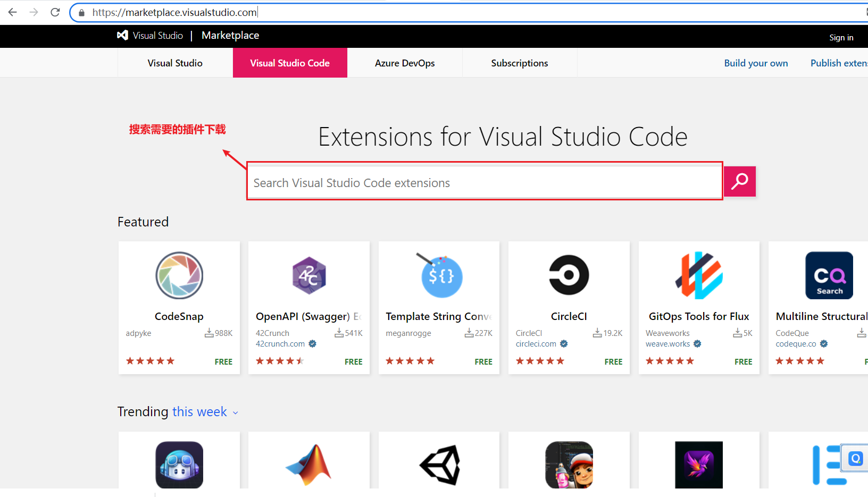Click publisher domain circleci.com
Screen dimensions: 868x497
536,344
